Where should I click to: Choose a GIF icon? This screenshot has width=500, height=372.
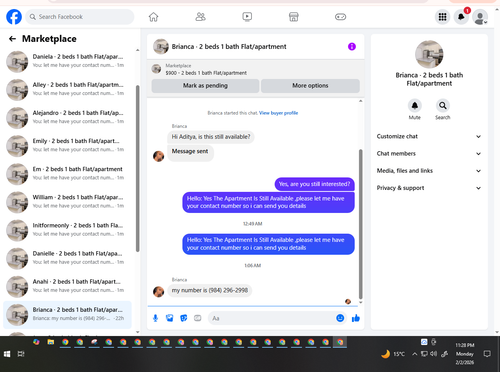click(x=198, y=318)
